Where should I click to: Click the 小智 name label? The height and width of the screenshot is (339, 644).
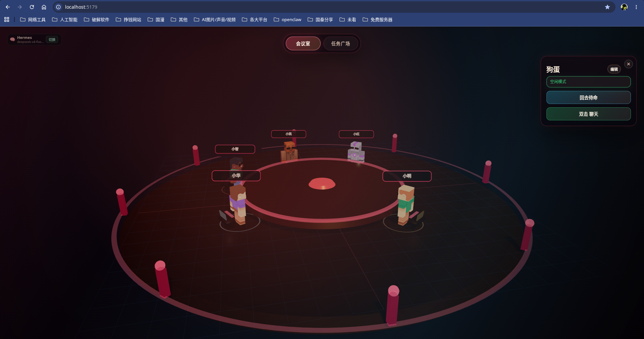pyautogui.click(x=235, y=149)
